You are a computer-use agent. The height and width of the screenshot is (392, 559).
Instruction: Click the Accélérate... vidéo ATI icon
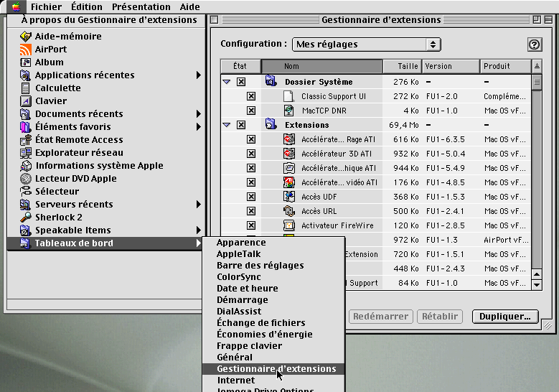coord(288,182)
